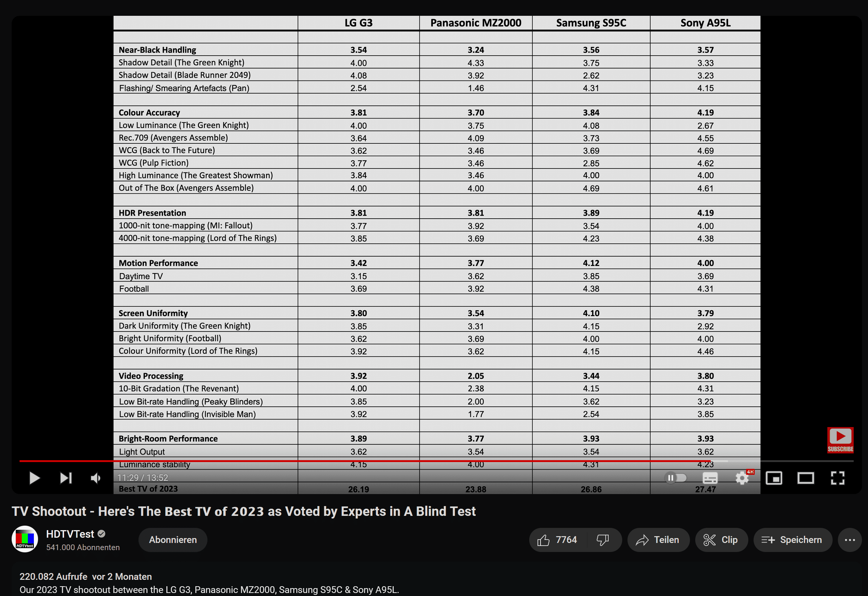Screen dimensions: 868x596
Task: Share the video via Teilen
Action: [658, 540]
